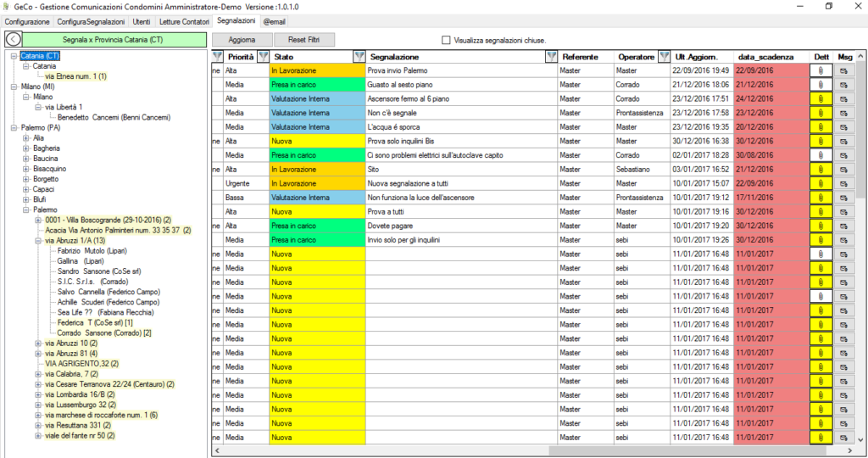Open Operatore column filter funnel
The width and height of the screenshot is (868, 458).
664,57
